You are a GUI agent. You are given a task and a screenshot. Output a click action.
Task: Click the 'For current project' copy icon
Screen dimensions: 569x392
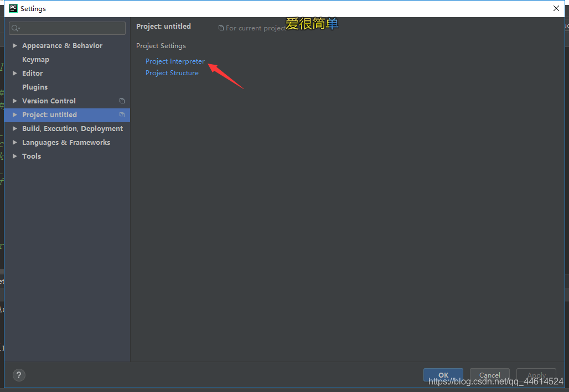(x=221, y=28)
